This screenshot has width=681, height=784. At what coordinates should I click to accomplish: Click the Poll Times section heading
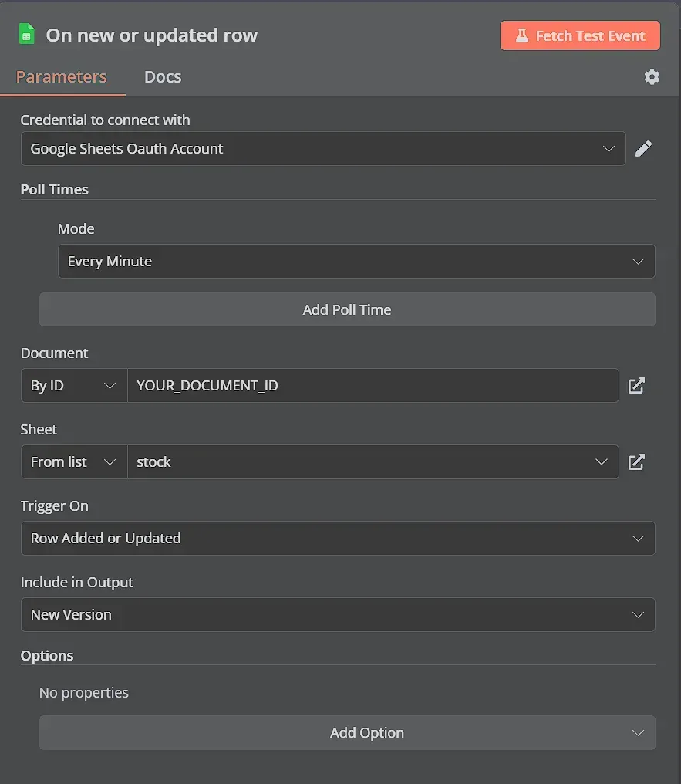pos(55,190)
